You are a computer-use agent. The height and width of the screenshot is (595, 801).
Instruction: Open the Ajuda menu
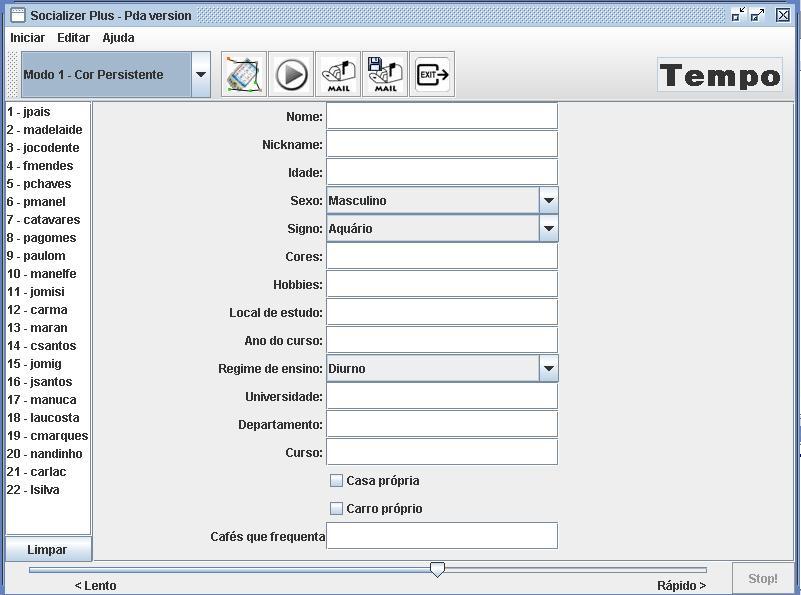coord(118,38)
